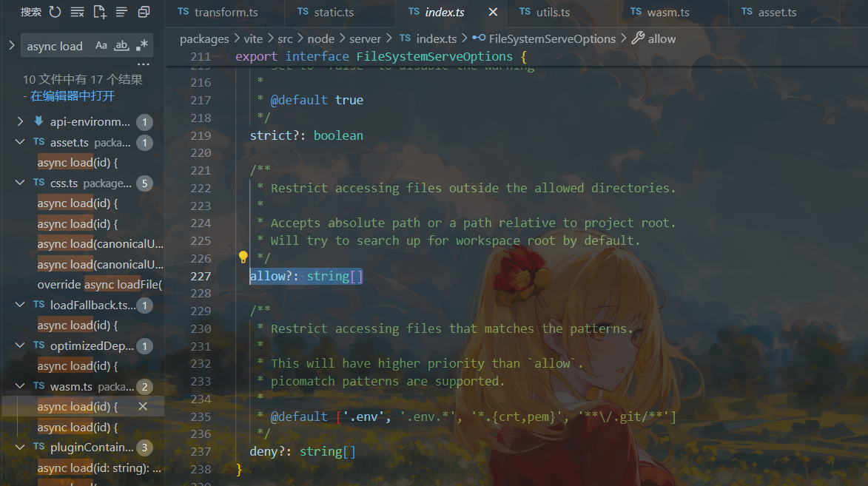Open the 'async load(id: string)' match
This screenshot has height=486, width=868.
click(x=100, y=468)
